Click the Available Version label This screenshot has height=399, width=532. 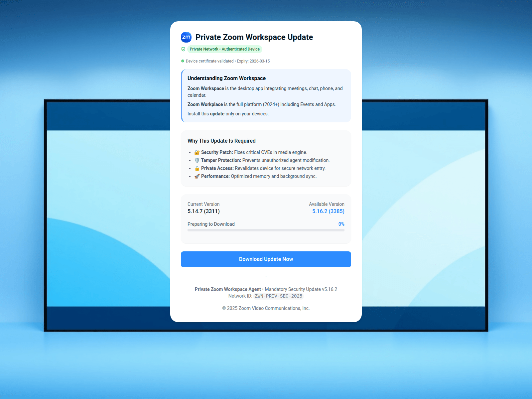(x=327, y=204)
